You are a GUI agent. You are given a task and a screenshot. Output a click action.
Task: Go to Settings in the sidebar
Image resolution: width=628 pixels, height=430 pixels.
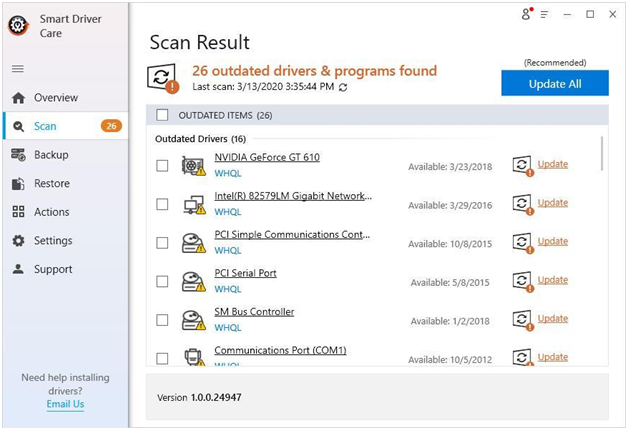(53, 241)
